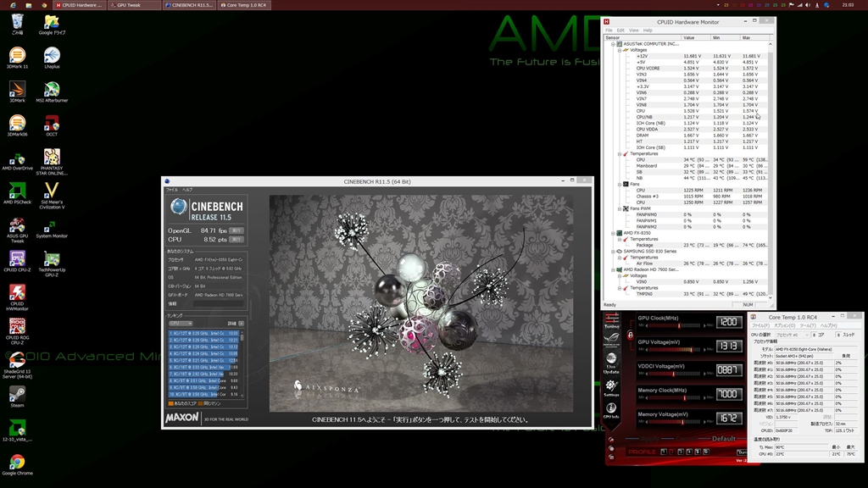Click the Cinebench ranking list scrollbar
Viewport: 868px width, 488px height.
click(x=242, y=363)
